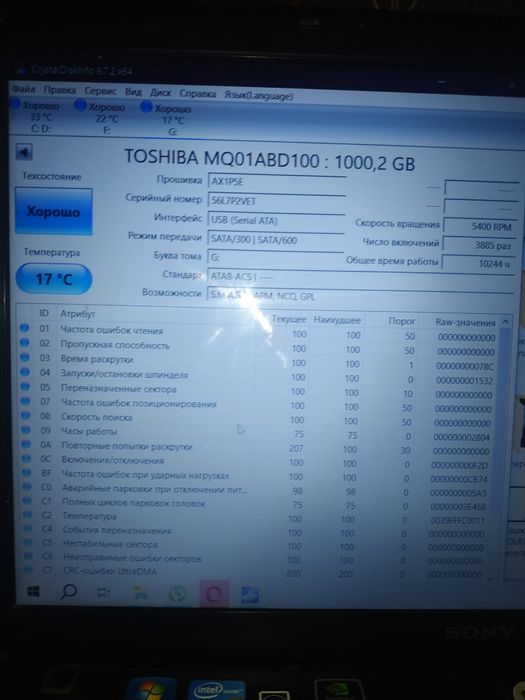Image resolution: width=525 pixels, height=700 pixels.
Task: Click the 10244 ч total hours field
Action: [479, 263]
